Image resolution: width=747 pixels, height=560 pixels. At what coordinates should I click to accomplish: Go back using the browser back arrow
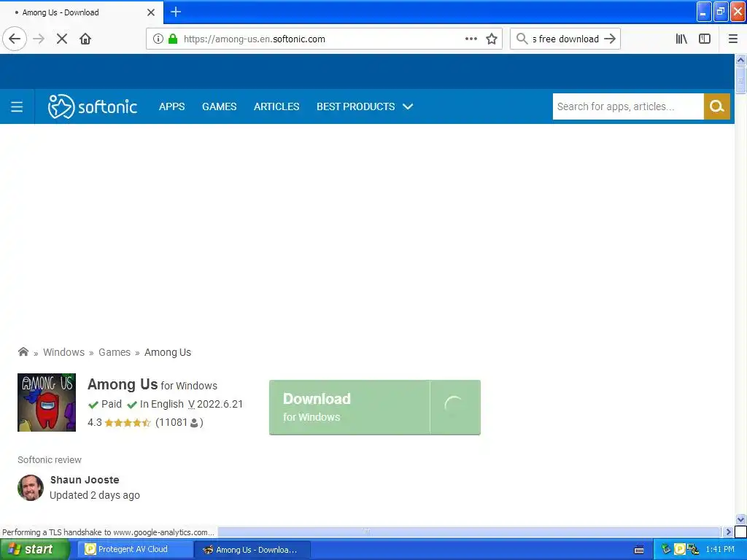point(15,39)
